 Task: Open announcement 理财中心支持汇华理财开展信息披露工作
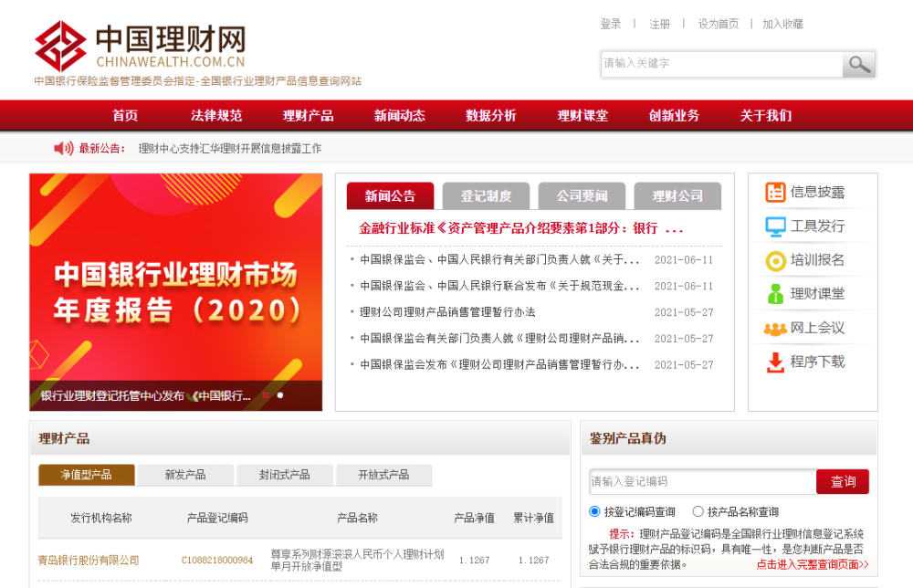(230, 149)
